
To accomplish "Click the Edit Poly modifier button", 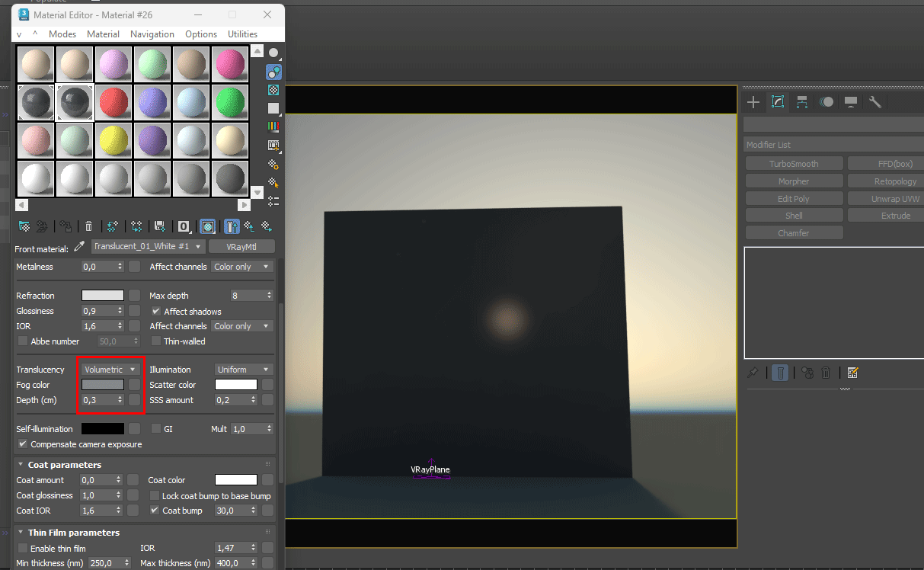I will click(794, 199).
